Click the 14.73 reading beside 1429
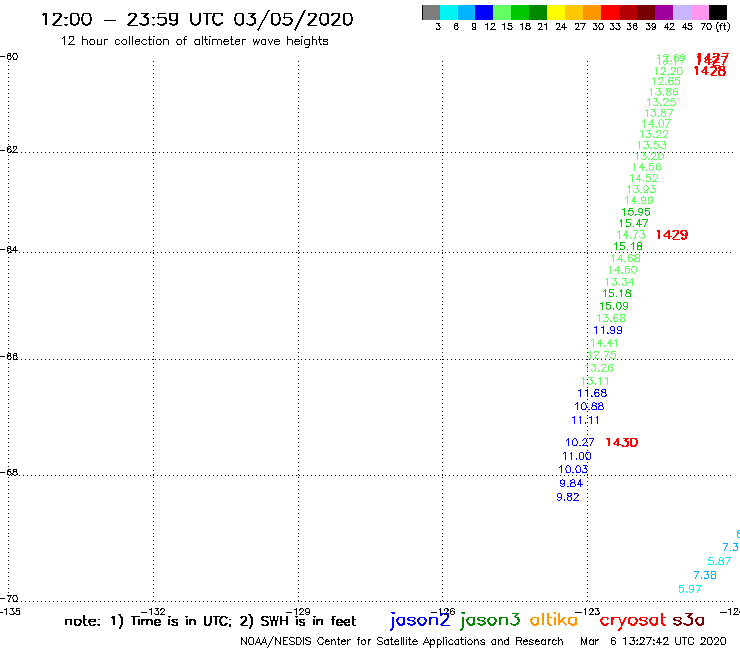The height and width of the screenshot is (650, 740). [x=631, y=235]
